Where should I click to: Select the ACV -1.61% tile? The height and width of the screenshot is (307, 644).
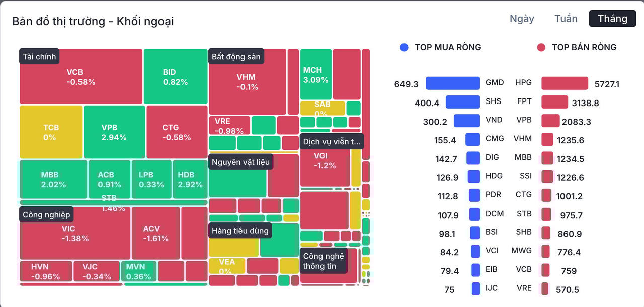click(155, 233)
